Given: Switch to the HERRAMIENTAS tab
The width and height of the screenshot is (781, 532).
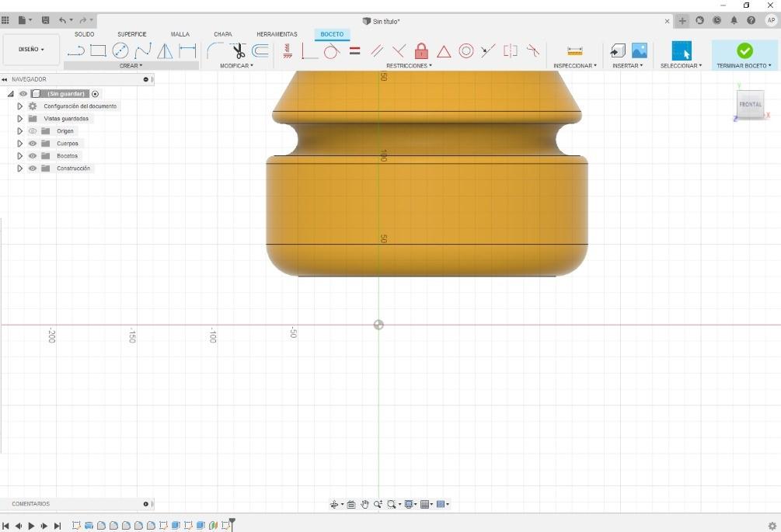Looking at the screenshot, I should 277,34.
